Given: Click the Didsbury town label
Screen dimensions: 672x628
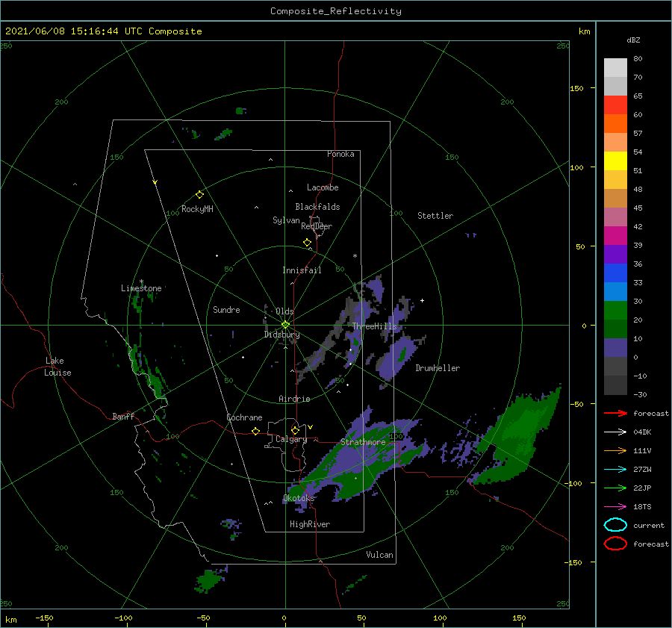Looking at the screenshot, I should click(281, 335).
